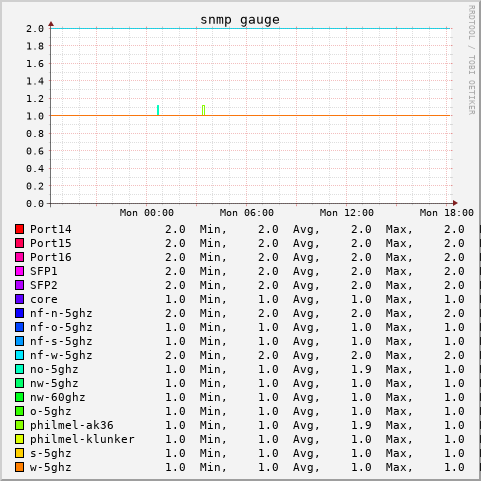Select the SFP1 legend label
This screenshot has height=481, width=481.
coord(44,271)
